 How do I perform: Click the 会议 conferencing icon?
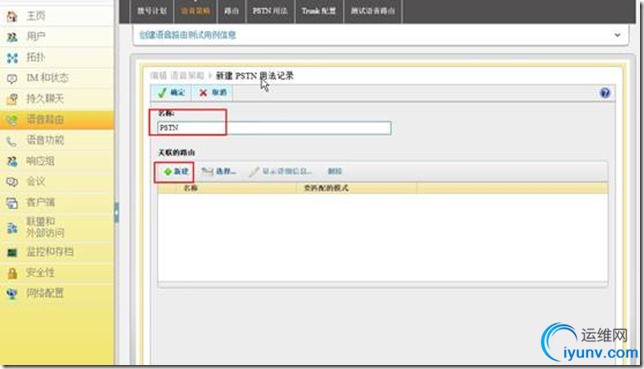click(12, 182)
